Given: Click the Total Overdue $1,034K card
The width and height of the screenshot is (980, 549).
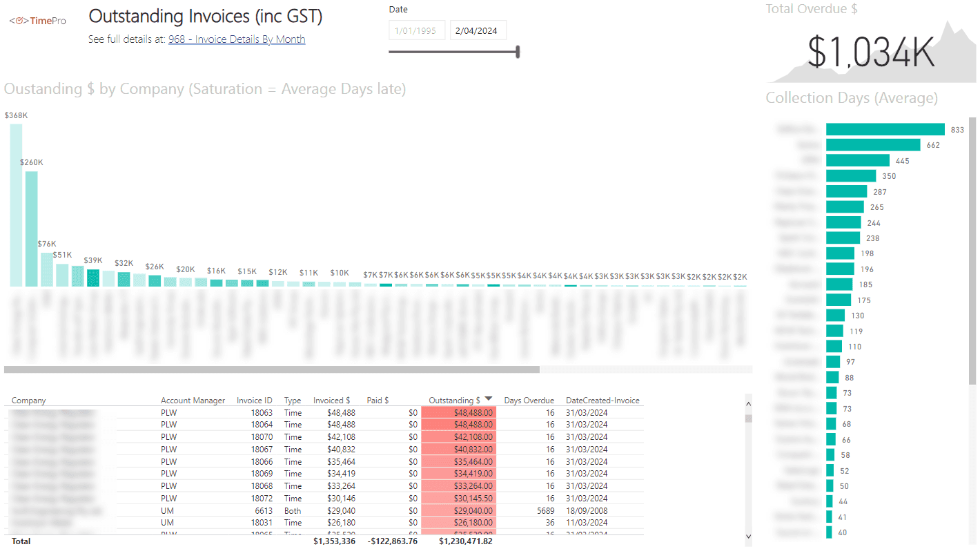Looking at the screenshot, I should tap(870, 52).
